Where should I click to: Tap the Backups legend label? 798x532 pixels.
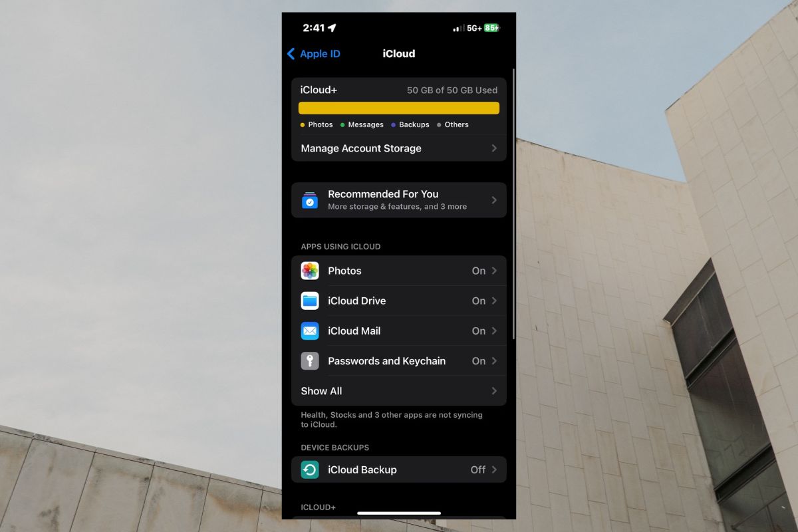pos(414,124)
